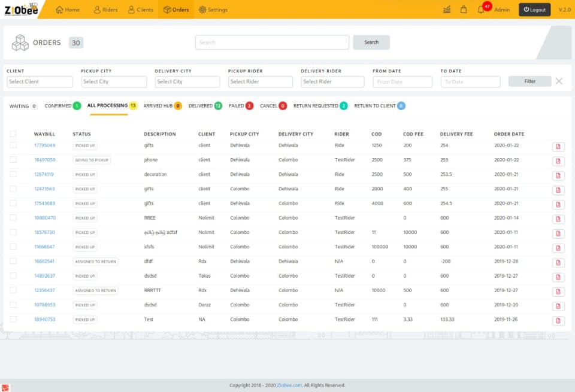
Task: Check the row for waybill 10880470
Action: tap(13, 218)
